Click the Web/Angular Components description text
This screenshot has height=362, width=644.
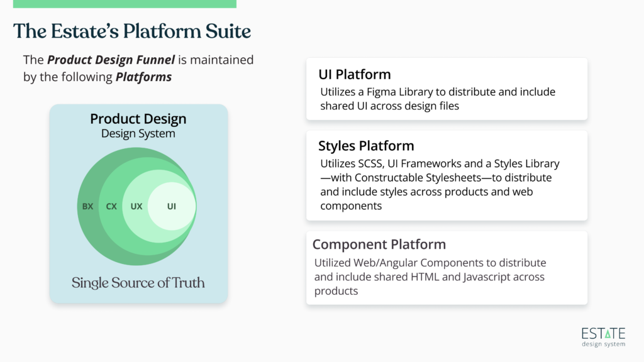(x=430, y=277)
